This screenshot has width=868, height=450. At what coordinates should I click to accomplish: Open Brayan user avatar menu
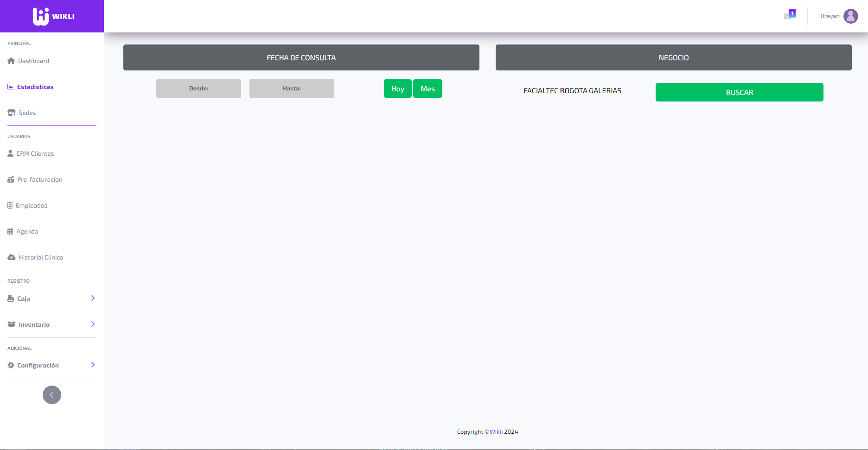point(851,16)
